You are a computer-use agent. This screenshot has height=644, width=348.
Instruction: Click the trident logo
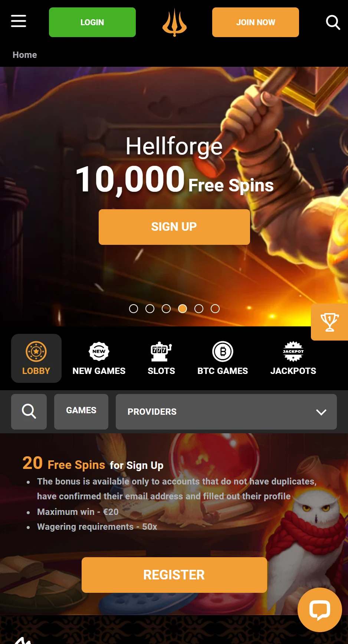click(x=174, y=23)
